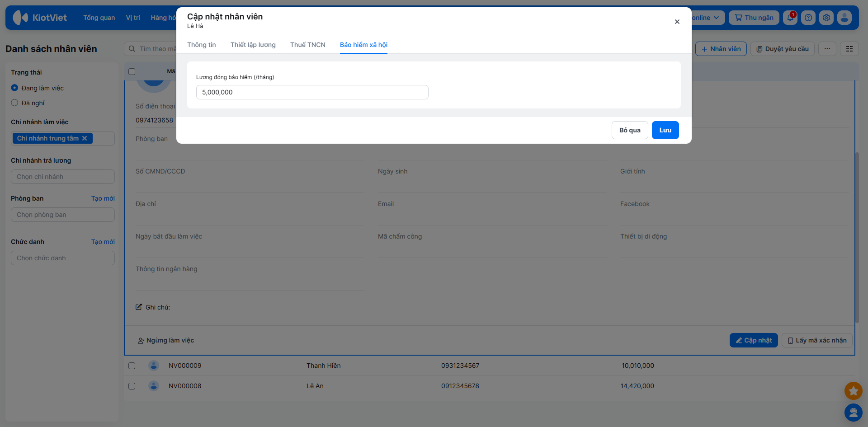This screenshot has height=427, width=868.
Task: Click the add Nhân viên button
Action: (721, 49)
